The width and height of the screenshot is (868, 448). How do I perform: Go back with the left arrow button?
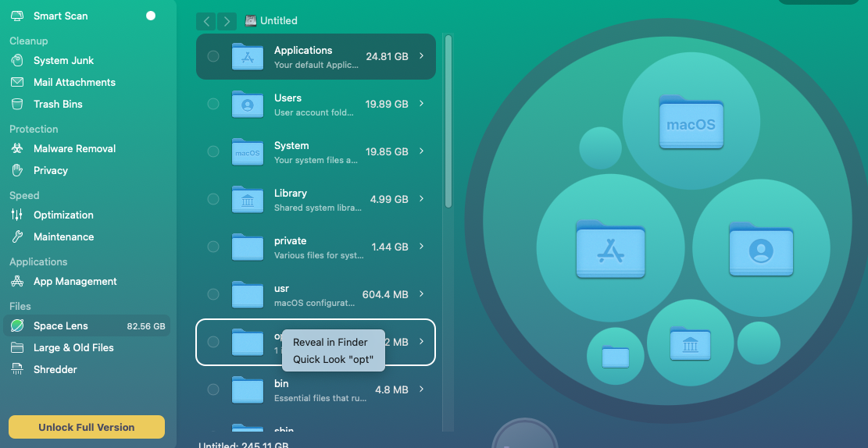pos(206,21)
